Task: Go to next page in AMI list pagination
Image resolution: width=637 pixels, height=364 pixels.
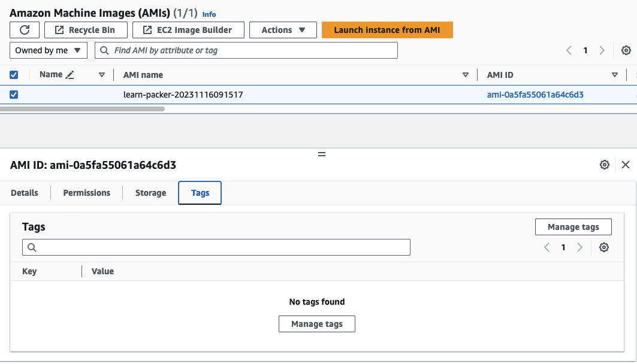Action: (x=602, y=50)
